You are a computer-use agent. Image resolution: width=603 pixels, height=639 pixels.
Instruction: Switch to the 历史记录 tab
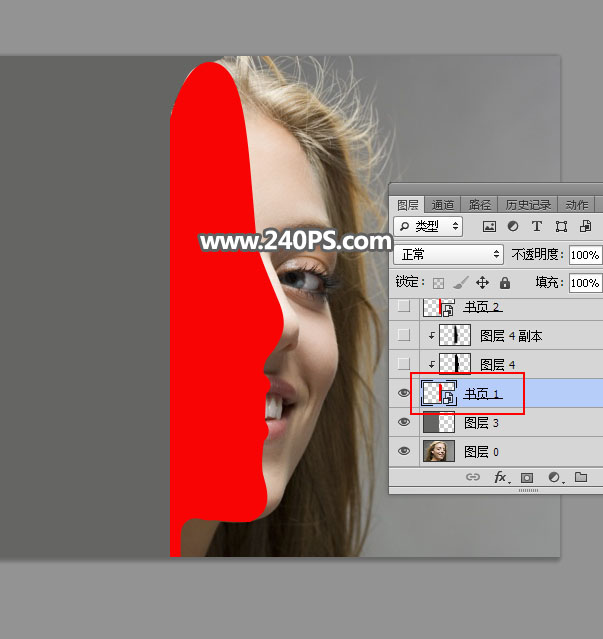tap(528, 205)
